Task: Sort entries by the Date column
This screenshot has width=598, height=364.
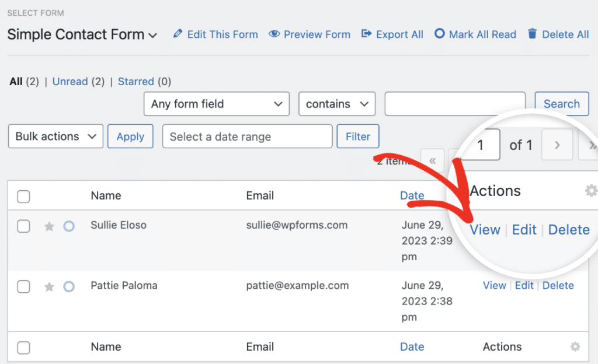Action: click(x=412, y=195)
